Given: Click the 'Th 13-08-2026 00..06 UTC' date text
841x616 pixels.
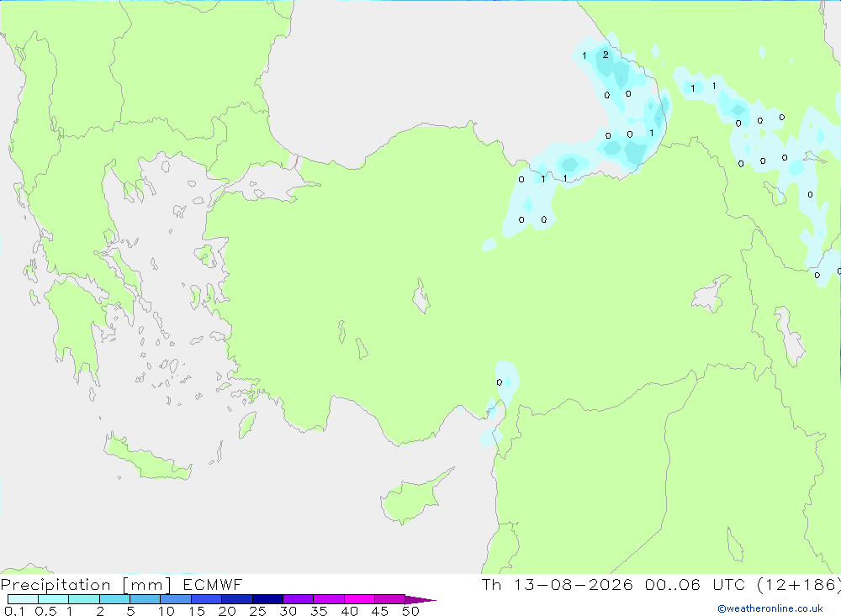Looking at the screenshot, I should pyautogui.click(x=613, y=584).
